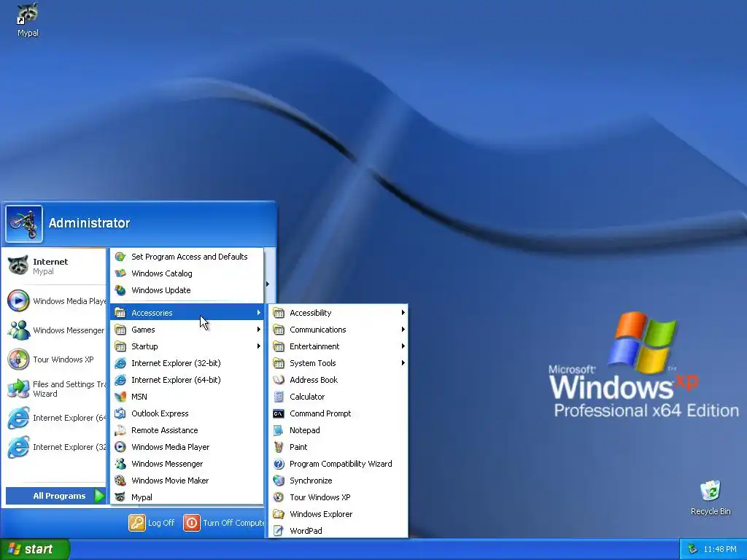Open the Mypal desktop shortcut icon
This screenshot has width=747, height=560.
click(28, 15)
